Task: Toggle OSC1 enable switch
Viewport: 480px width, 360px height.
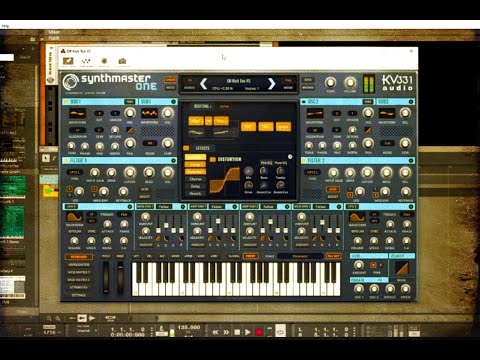Action: pyautogui.click(x=66, y=102)
